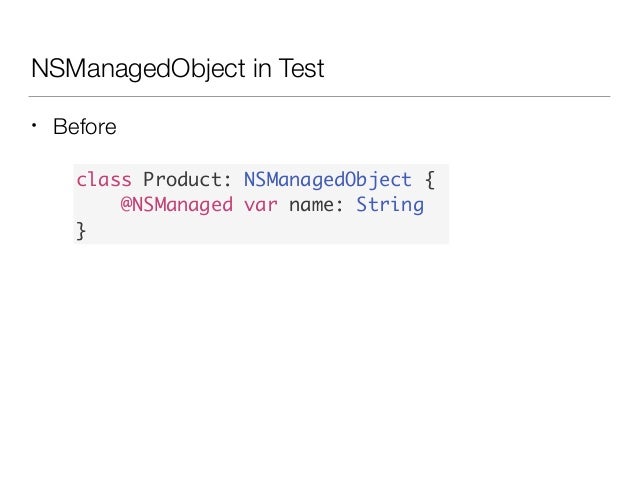
Task: Click the word "Test" in the title
Action: pos(302,68)
